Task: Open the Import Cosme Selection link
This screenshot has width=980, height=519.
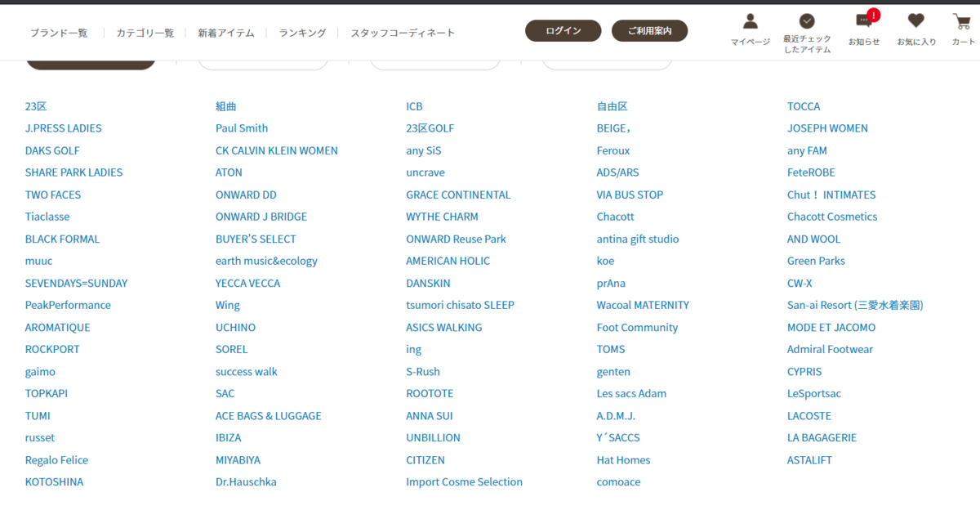Action: 464,481
